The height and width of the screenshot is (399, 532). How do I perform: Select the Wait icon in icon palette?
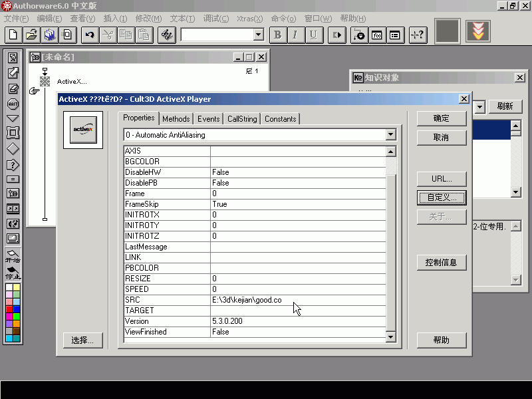click(13, 104)
